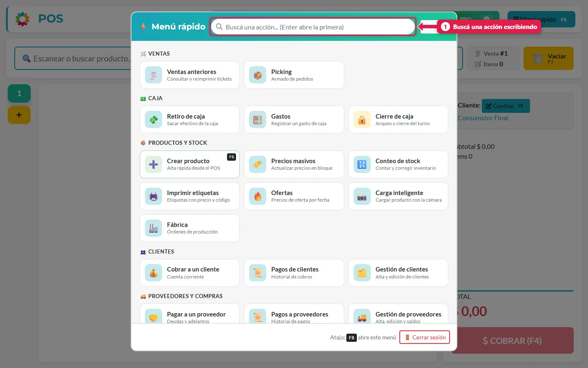588x368 pixels.
Task: Select sale tab number 1
Action: tap(19, 94)
